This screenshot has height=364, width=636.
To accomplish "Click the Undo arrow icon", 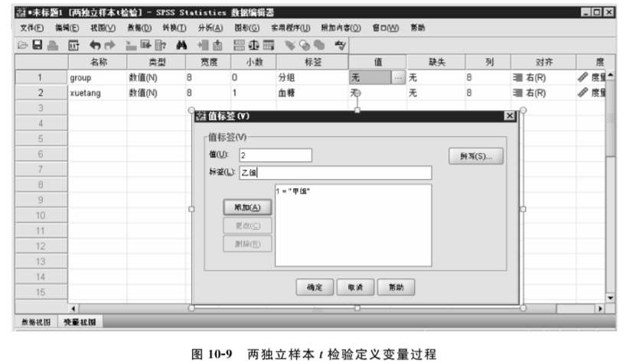I will [95, 45].
